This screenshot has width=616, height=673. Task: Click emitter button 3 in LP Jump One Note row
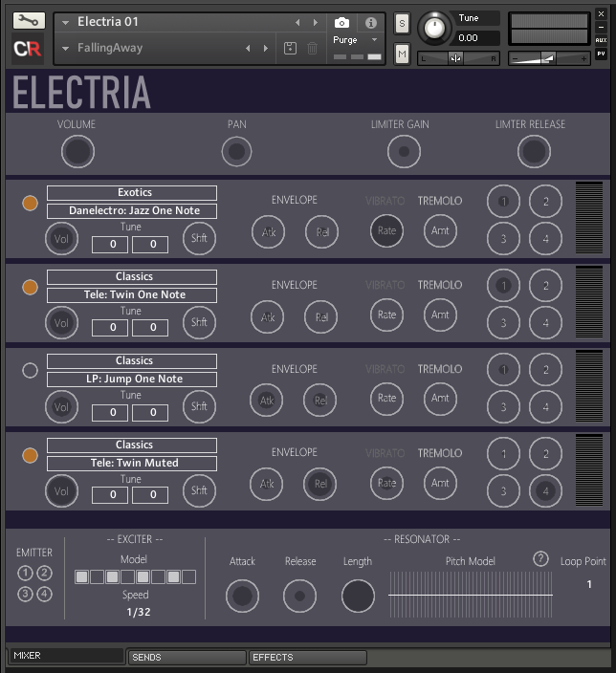click(503, 407)
